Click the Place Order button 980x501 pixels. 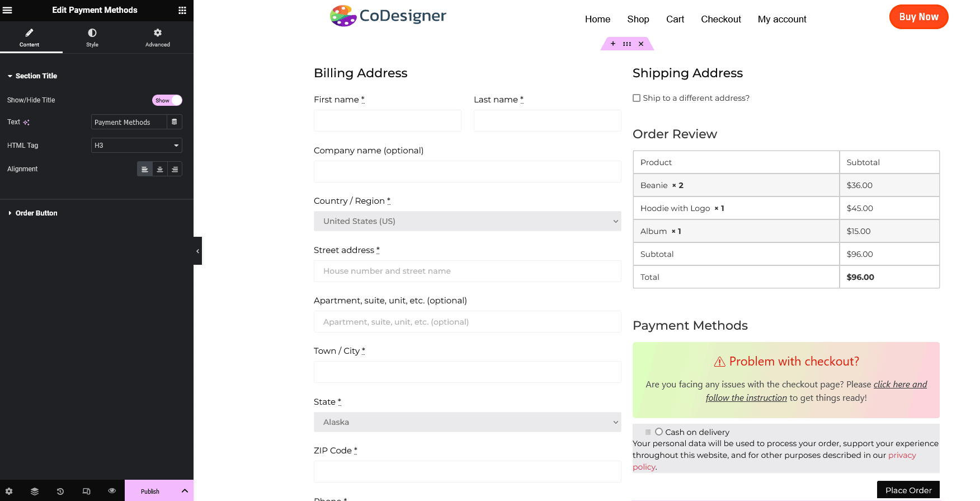tap(908, 490)
